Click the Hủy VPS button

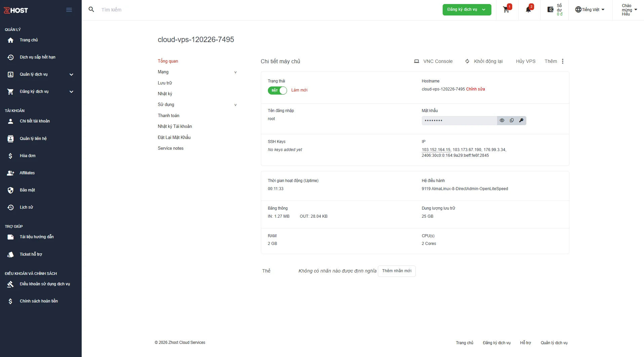tap(526, 61)
